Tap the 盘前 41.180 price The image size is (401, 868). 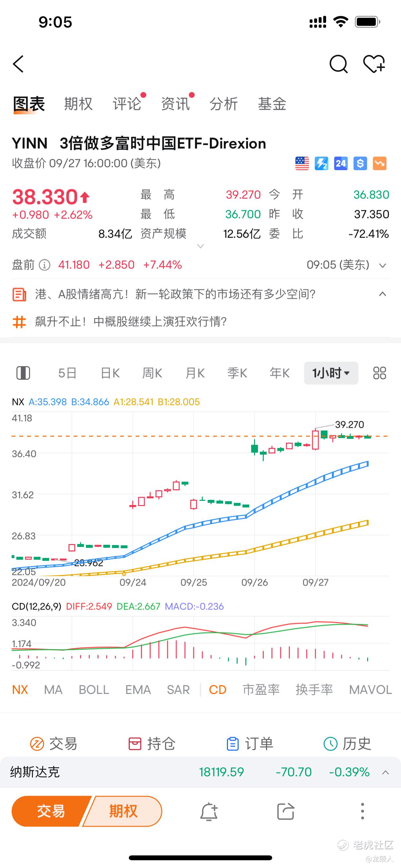[x=74, y=265]
